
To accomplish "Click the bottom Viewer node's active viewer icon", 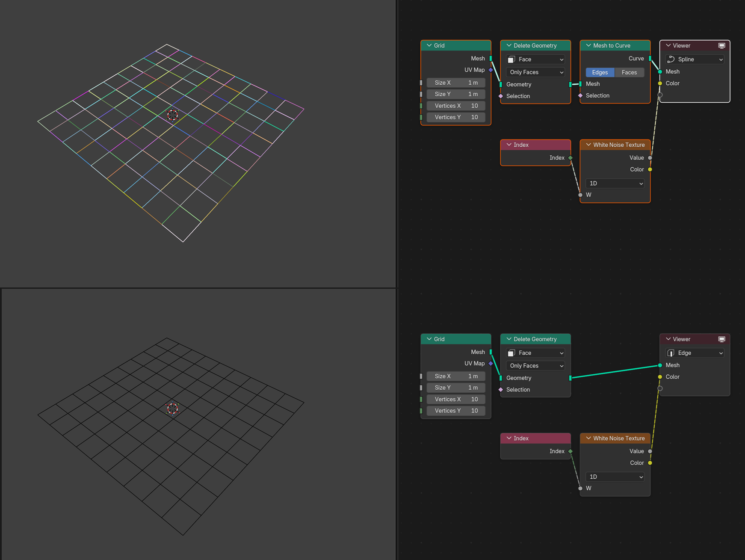I will (721, 339).
